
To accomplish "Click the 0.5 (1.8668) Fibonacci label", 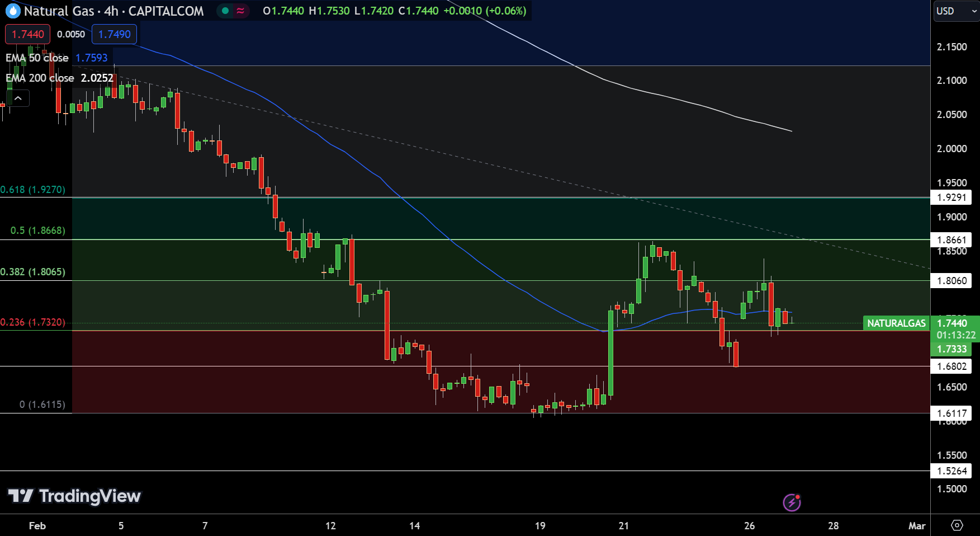I will click(x=38, y=231).
